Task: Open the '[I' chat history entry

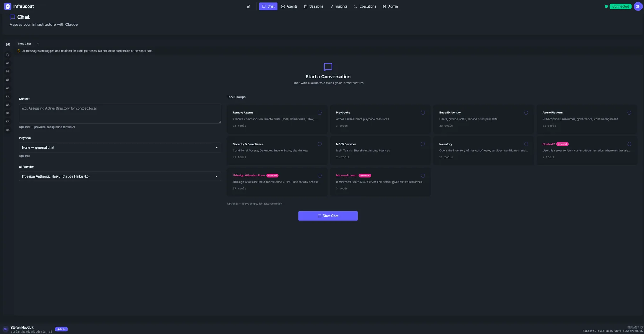Action: point(8,55)
